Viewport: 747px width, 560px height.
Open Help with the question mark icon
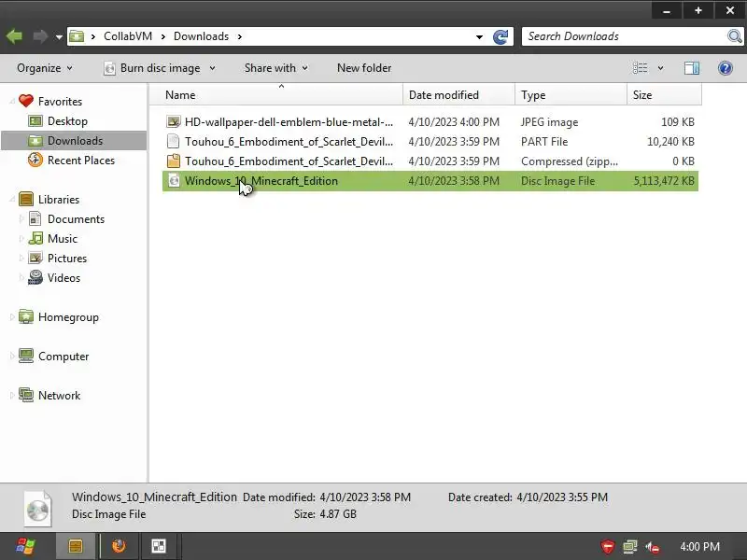pos(726,68)
